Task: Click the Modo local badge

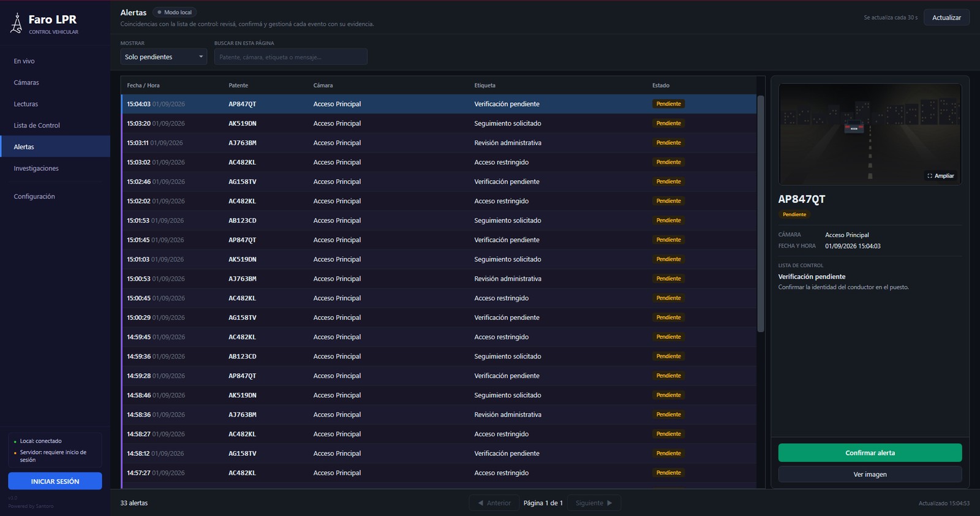Action: point(175,12)
